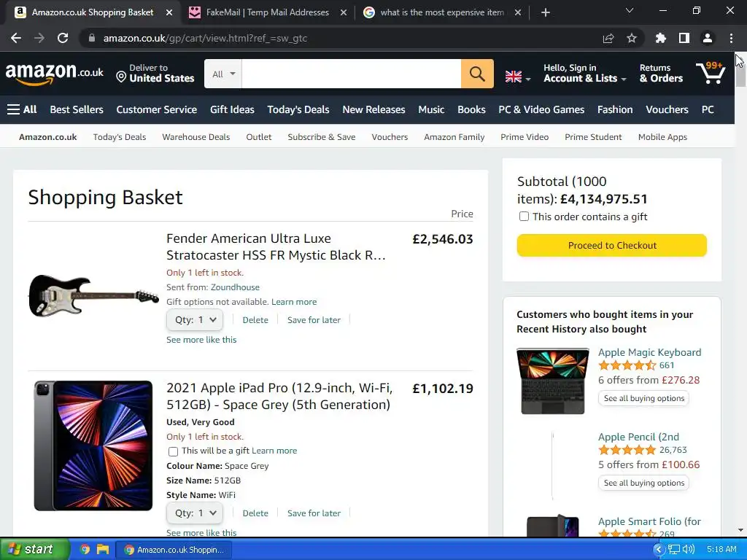Click the orange search magnifier button
The height and width of the screenshot is (560, 747).
point(477,74)
